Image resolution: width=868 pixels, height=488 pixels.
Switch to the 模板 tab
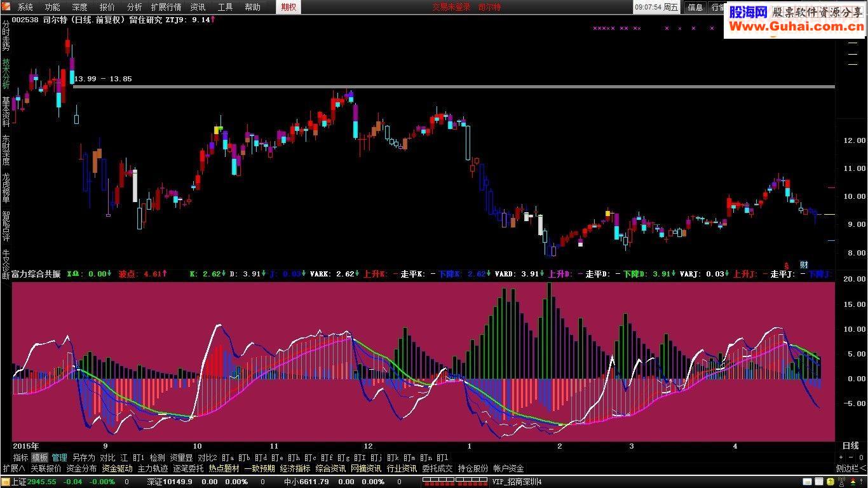point(40,457)
